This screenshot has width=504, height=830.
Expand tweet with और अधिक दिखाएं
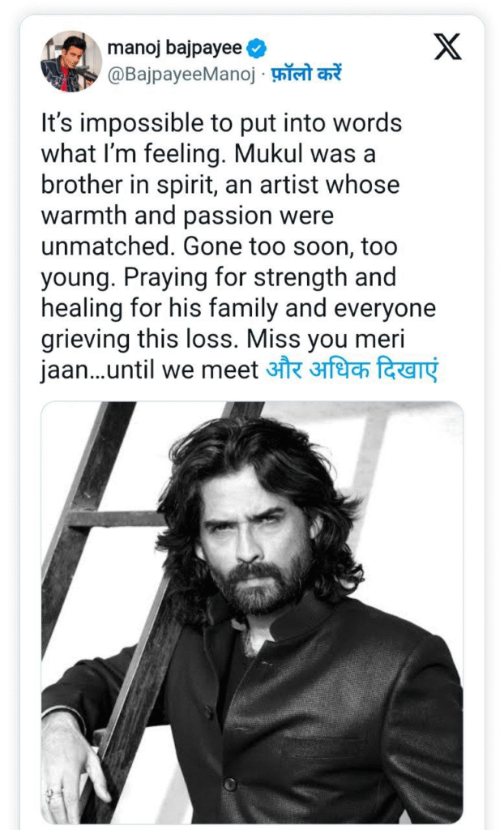(x=352, y=370)
